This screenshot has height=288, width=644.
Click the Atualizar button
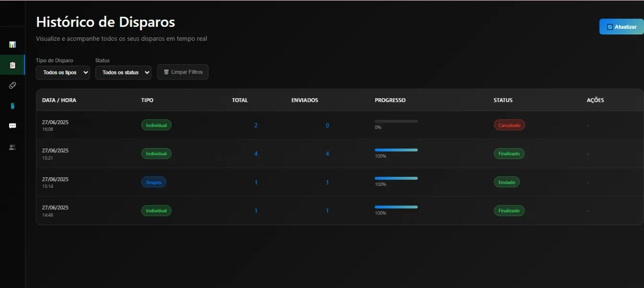pyautogui.click(x=621, y=27)
